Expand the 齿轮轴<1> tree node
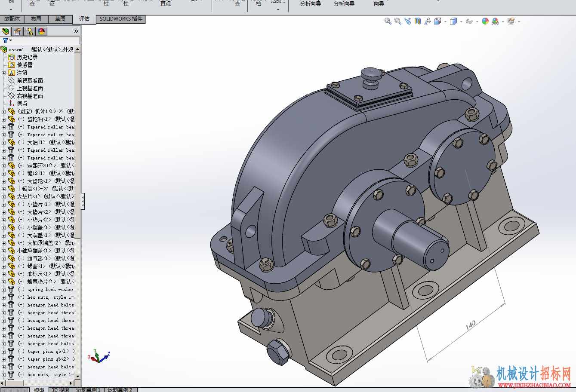 click(4, 119)
